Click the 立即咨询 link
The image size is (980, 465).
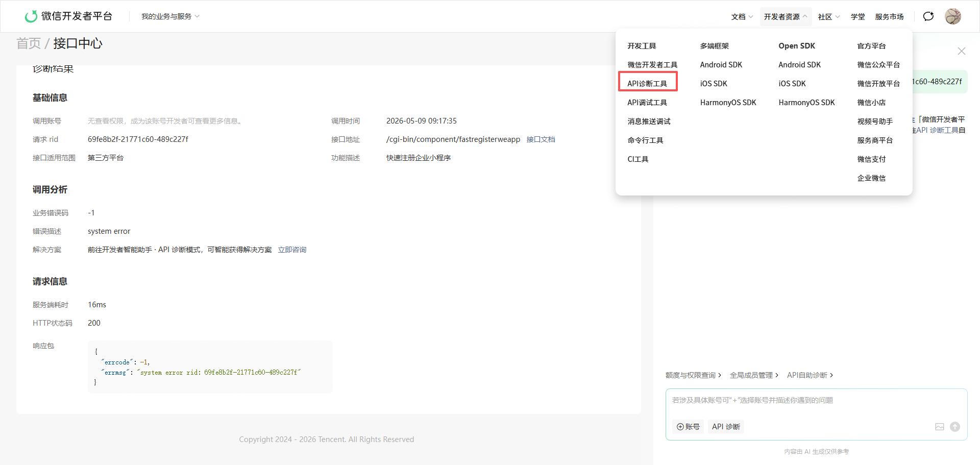pos(292,250)
